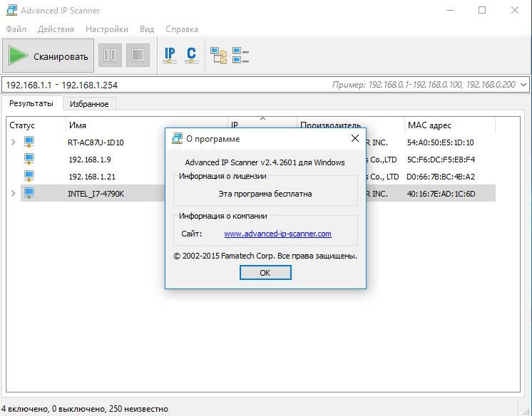The image size is (532, 416).
Task: Click the status bar text 4 включено
Action: click(x=26, y=409)
